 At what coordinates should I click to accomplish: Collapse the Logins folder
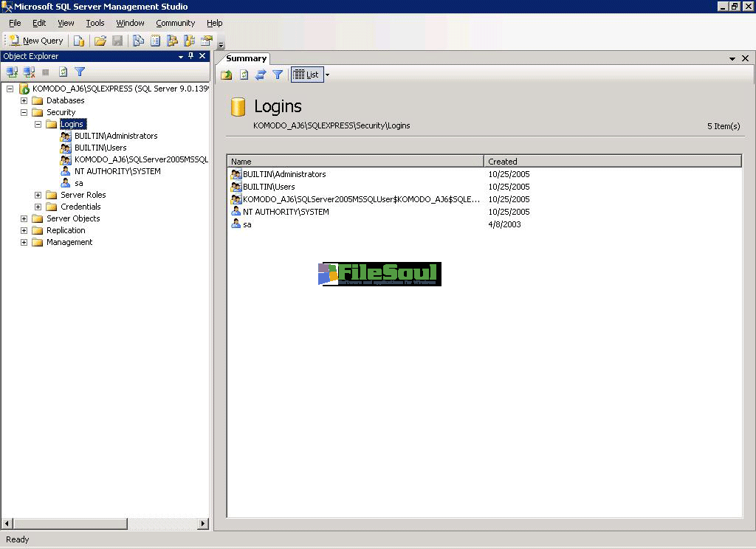[x=38, y=124]
